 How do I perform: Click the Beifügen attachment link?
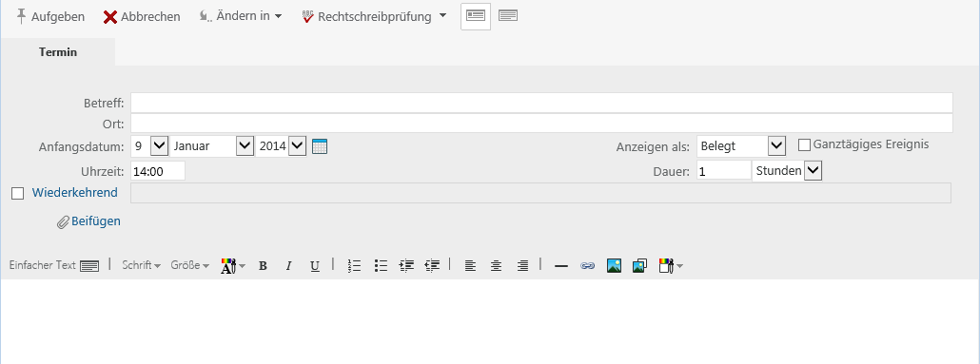[x=88, y=221]
